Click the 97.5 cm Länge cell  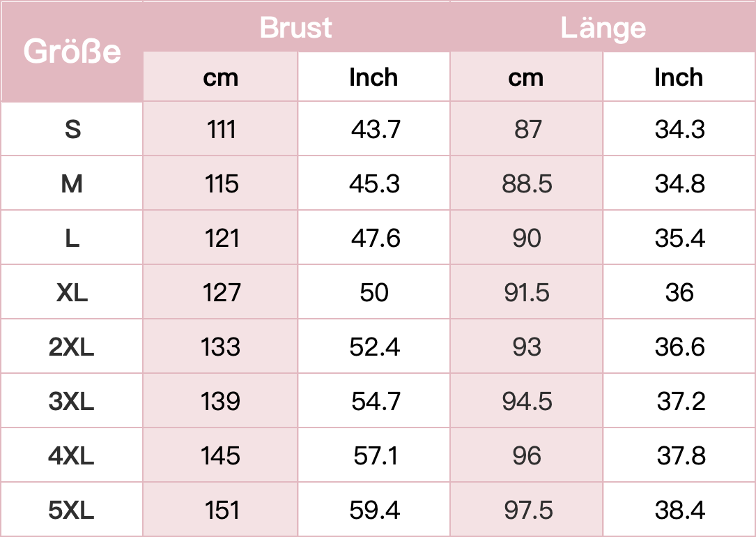point(527,510)
